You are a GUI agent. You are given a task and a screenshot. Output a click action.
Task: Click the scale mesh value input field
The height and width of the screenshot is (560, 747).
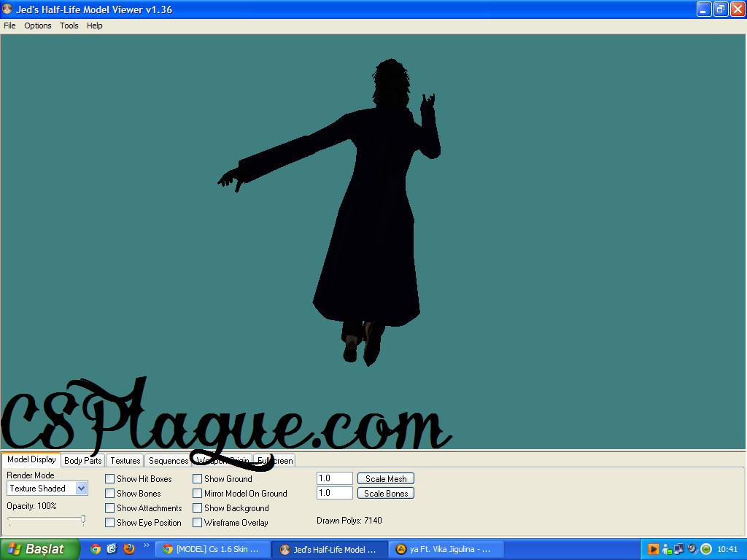coord(334,479)
